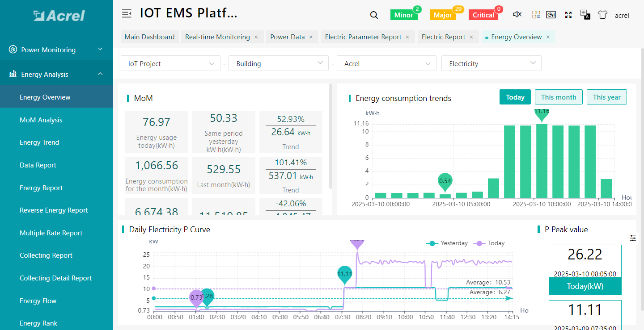Open P Peak value settings sliders icon
The height and width of the screenshot is (330, 644).
[x=633, y=238]
